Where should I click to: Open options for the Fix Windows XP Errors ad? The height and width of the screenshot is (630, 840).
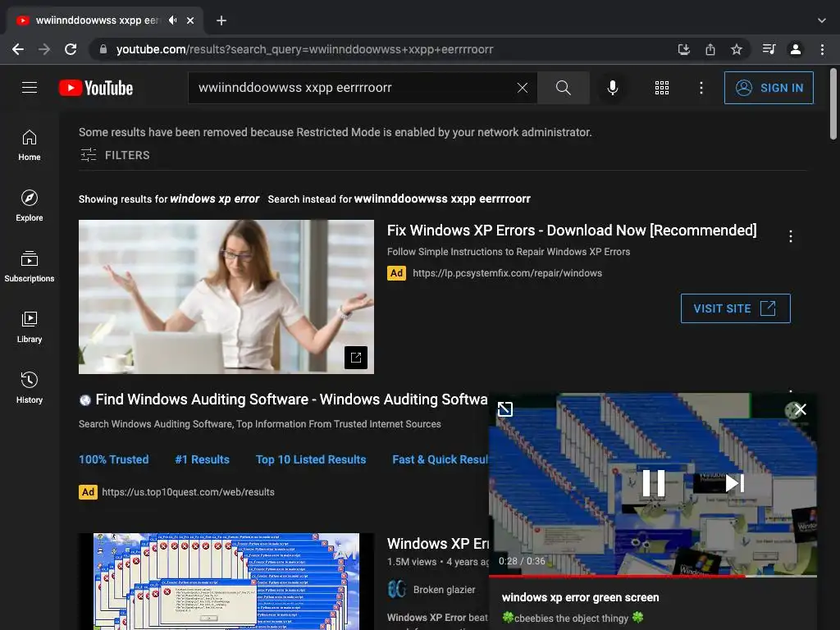click(791, 236)
